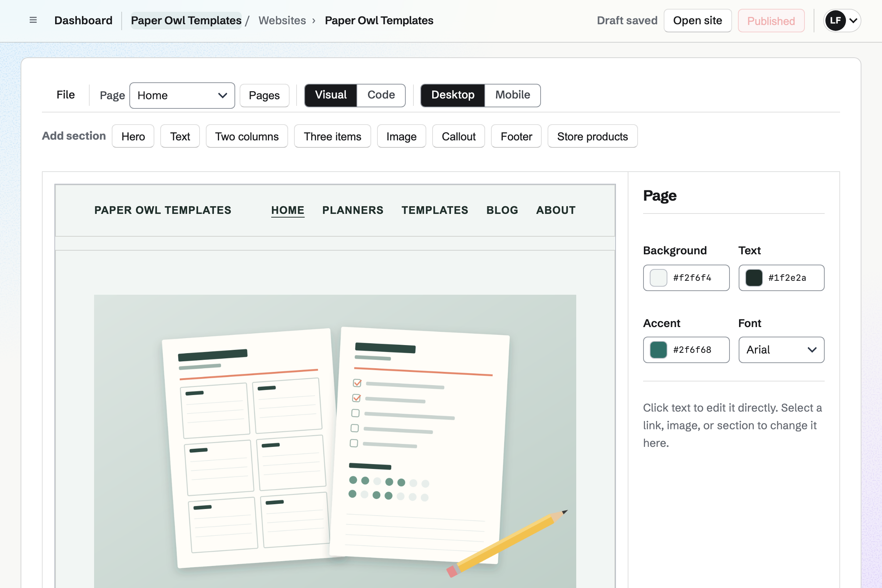The width and height of the screenshot is (882, 588).
Task: Select the BLOG nav link in preview
Action: coord(502,210)
